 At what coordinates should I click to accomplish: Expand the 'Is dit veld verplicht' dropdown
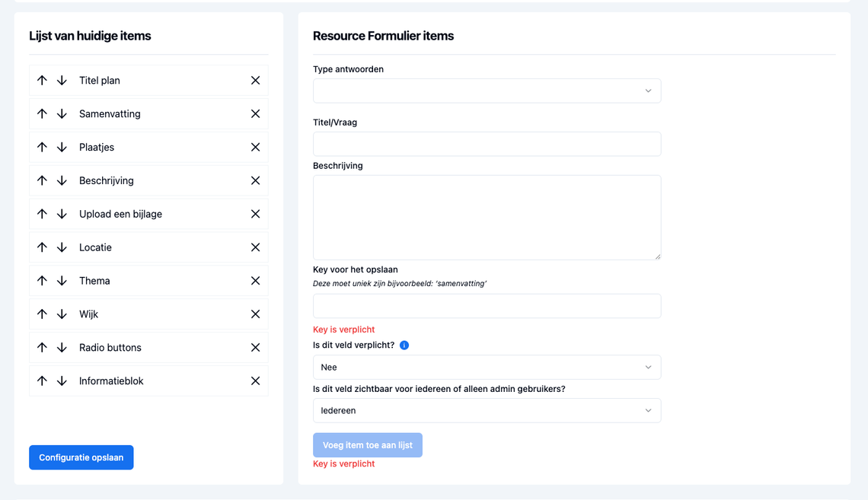tap(487, 368)
